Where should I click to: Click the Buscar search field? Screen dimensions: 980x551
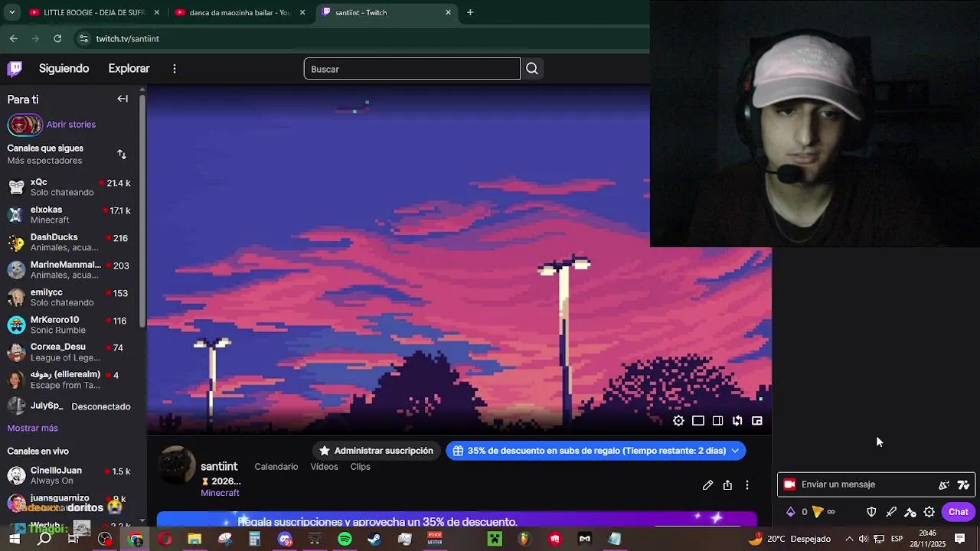pos(412,69)
